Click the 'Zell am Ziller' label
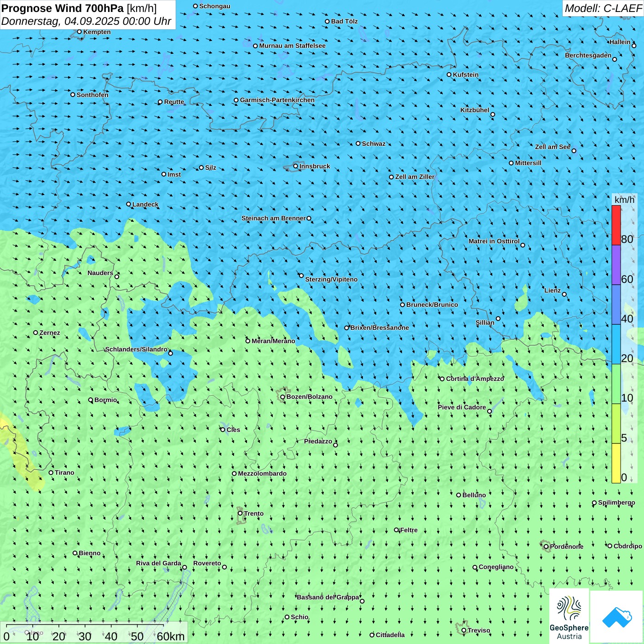The width and height of the screenshot is (644, 644). tap(415, 177)
